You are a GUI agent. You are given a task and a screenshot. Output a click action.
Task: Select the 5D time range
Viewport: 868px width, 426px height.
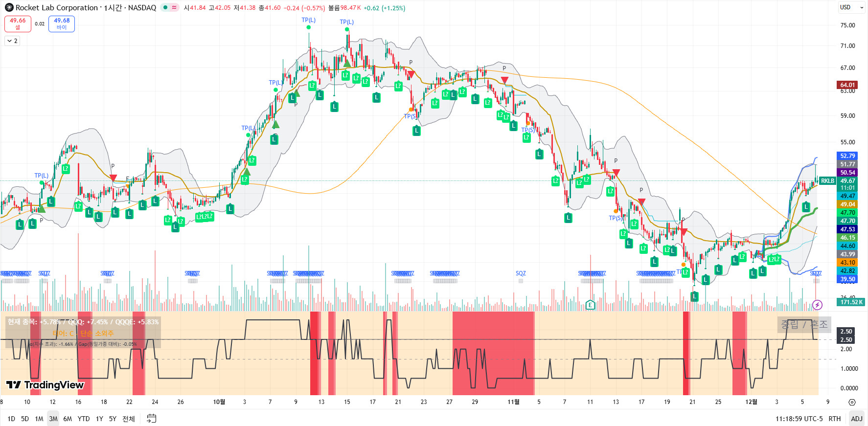[x=25, y=419]
